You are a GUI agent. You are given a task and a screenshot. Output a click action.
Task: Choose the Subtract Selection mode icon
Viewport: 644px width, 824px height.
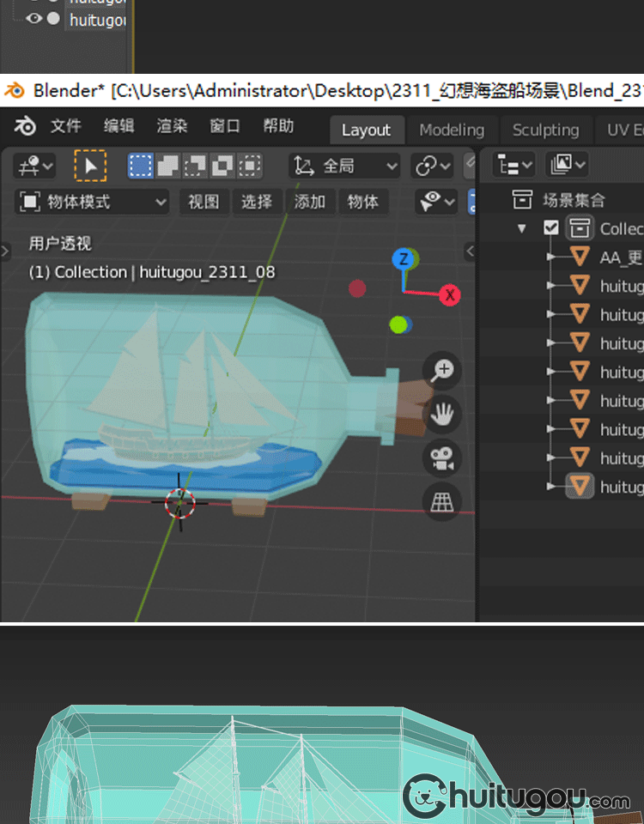(x=195, y=166)
